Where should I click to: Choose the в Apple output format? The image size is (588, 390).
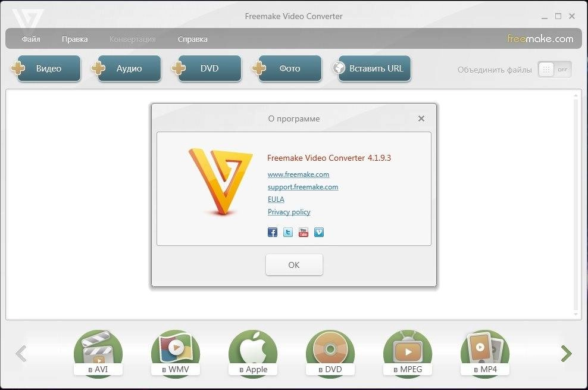click(x=253, y=353)
